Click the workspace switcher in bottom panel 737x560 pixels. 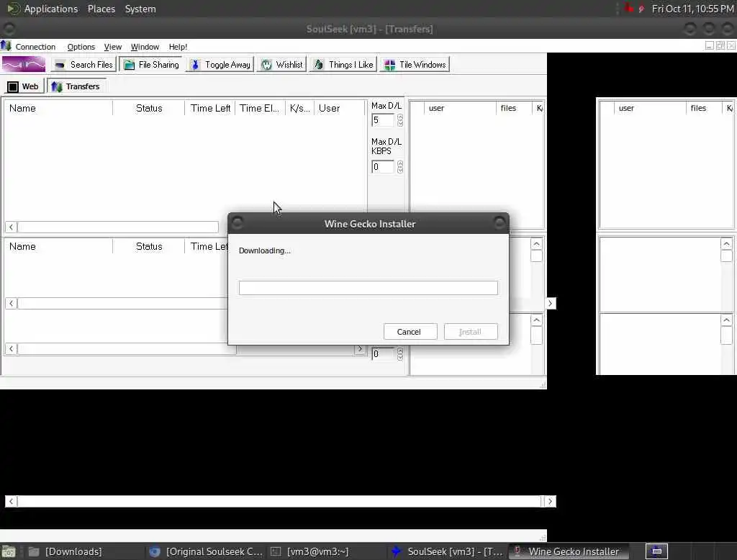pyautogui.click(x=656, y=551)
